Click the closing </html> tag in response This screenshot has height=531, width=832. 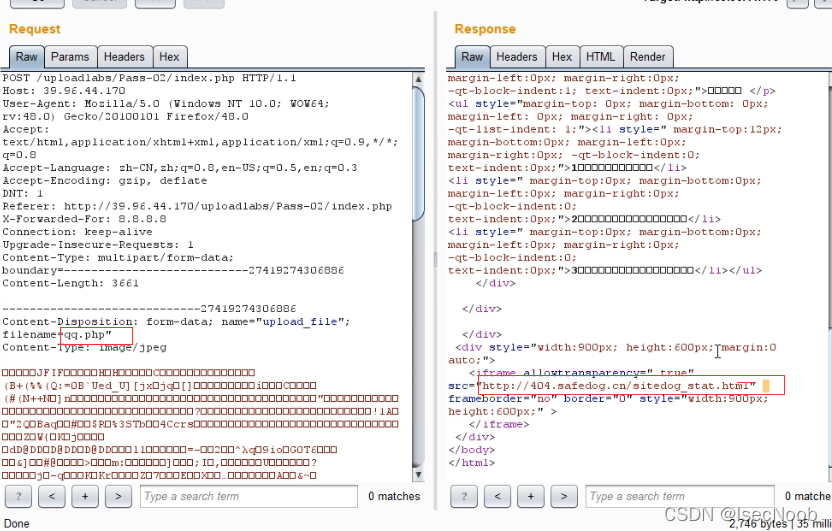click(x=471, y=463)
